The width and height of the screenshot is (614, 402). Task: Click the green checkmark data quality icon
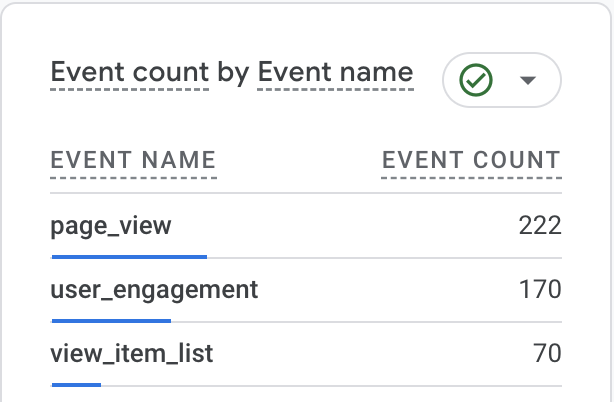475,80
